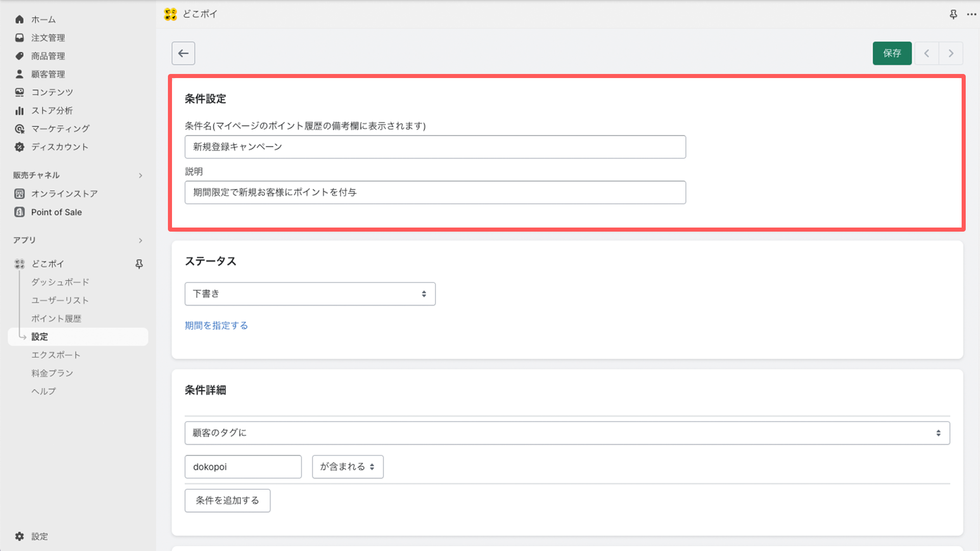Click the 保存 save button
The image size is (980, 551).
pos(892,53)
